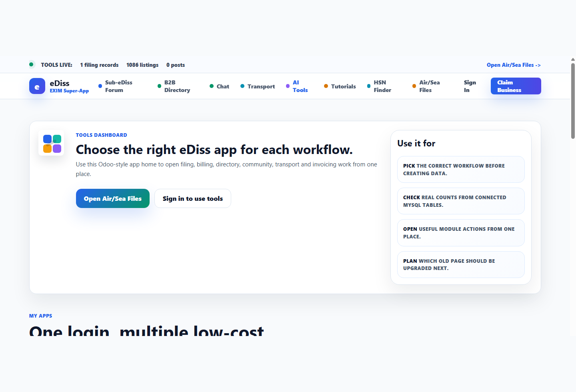Click the '1086 listings' status text
Screen dimensions: 576x392
[142, 65]
